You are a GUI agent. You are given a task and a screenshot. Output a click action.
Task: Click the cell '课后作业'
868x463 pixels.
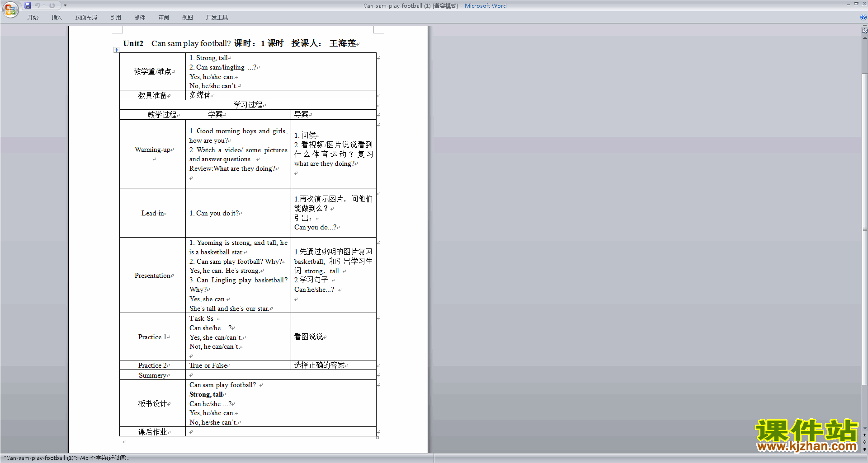[152, 432]
